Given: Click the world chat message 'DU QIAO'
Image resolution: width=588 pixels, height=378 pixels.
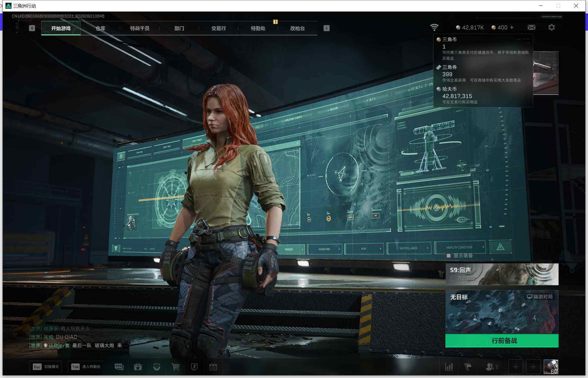Looking at the screenshot, I should point(53,337).
